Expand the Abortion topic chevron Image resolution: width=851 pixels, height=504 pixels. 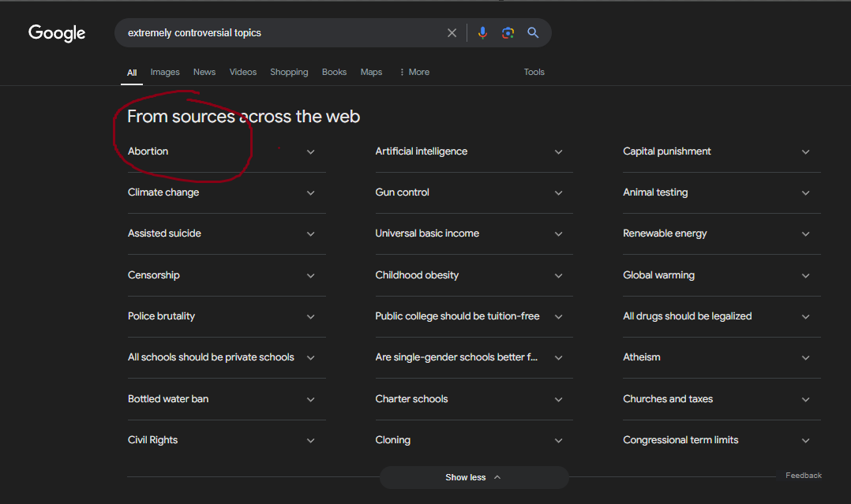point(310,152)
